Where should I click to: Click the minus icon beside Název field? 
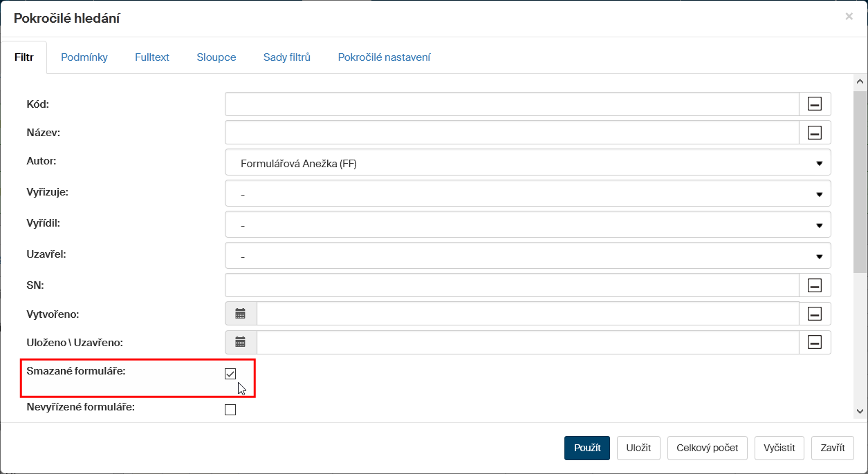point(815,133)
